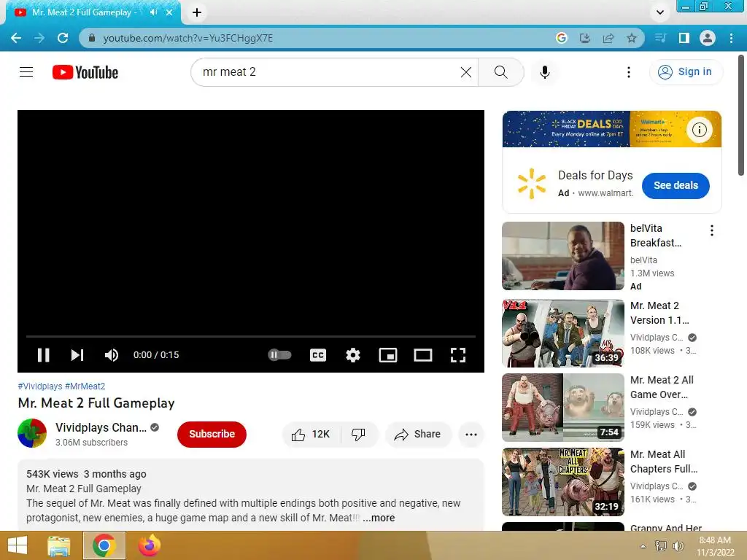Mute the tab via speaker icon
This screenshot has width=747, height=560.
pyautogui.click(x=153, y=12)
